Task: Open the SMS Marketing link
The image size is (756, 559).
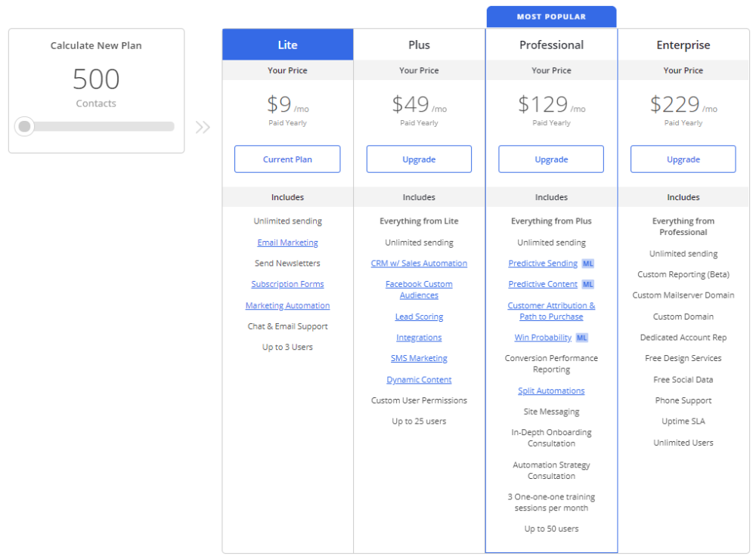Action: [419, 358]
